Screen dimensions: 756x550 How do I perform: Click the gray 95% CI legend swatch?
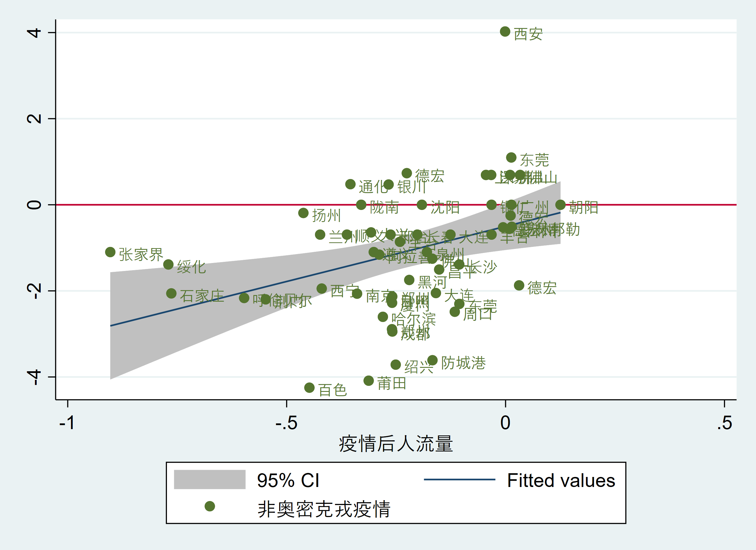[x=210, y=480]
